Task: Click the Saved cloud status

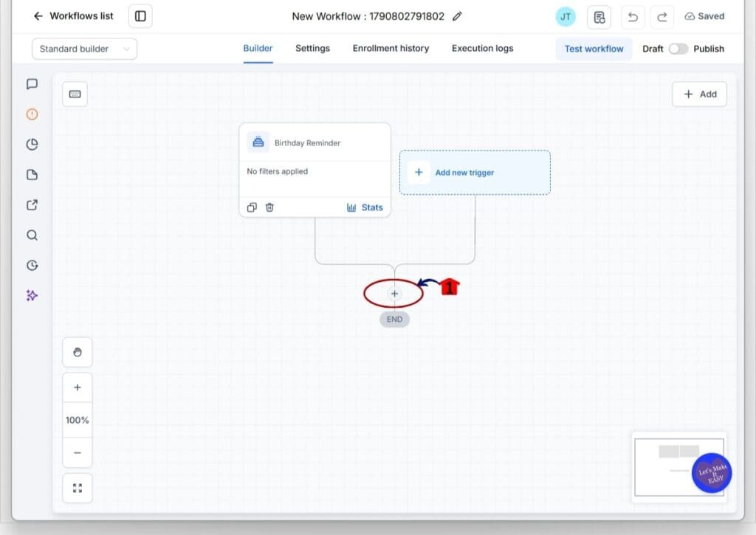Action: pyautogui.click(x=704, y=16)
